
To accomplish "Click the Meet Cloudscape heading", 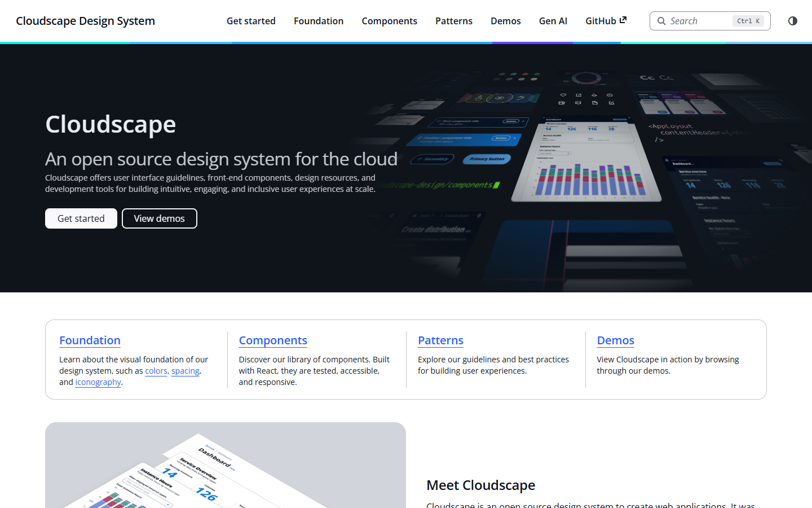I will [x=481, y=485].
